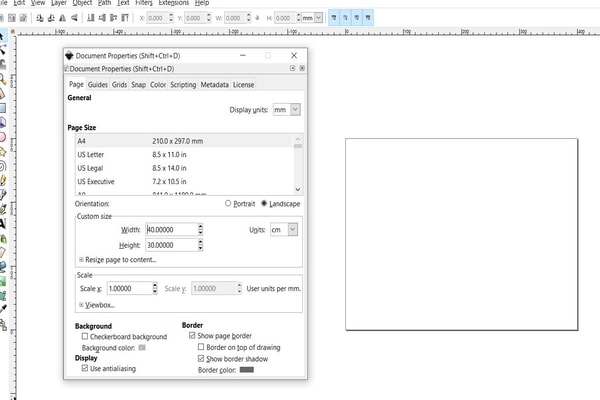Open the Extensions menu
The width and height of the screenshot is (600, 400).
tap(174, 3)
